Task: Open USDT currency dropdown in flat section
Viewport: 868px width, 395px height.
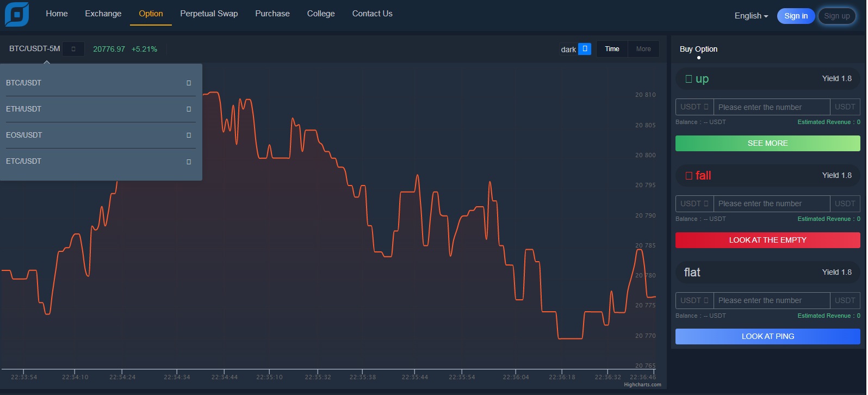Action: click(x=695, y=300)
